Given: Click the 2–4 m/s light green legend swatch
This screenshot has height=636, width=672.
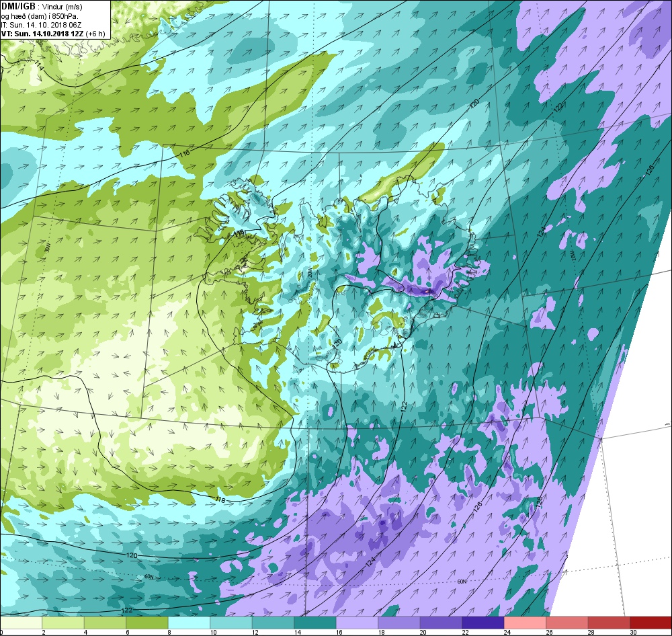Looking at the screenshot, I should click(63, 623).
